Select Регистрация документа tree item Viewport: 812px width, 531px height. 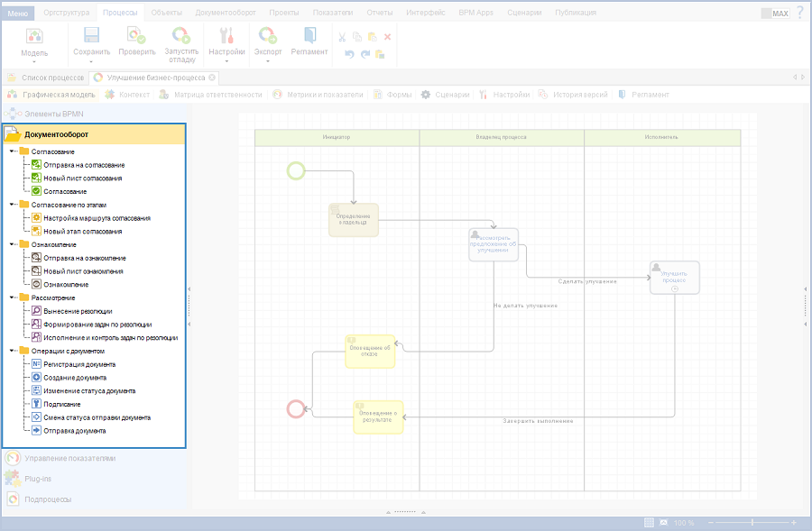point(79,364)
